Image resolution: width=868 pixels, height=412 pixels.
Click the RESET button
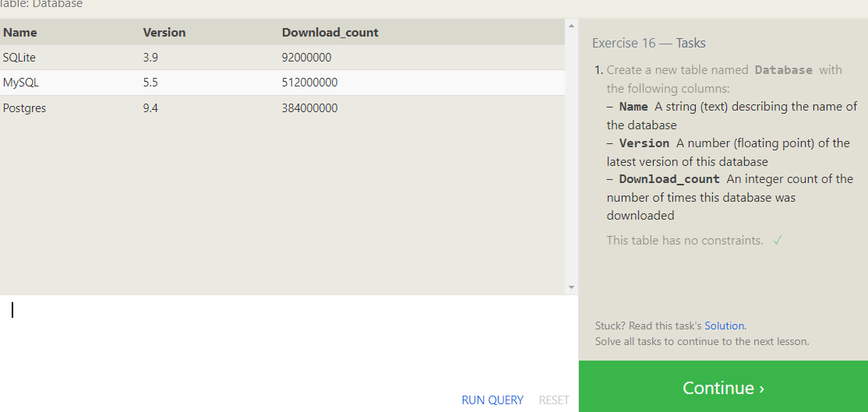(553, 400)
